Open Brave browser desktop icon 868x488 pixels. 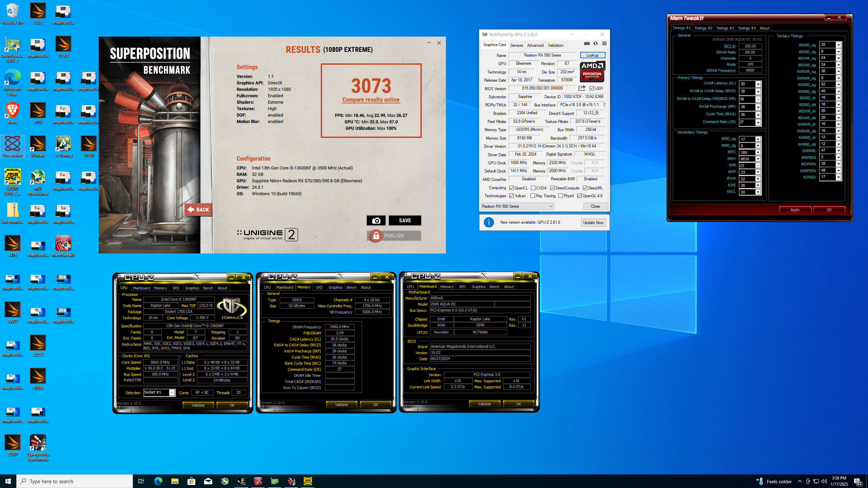pyautogui.click(x=13, y=114)
